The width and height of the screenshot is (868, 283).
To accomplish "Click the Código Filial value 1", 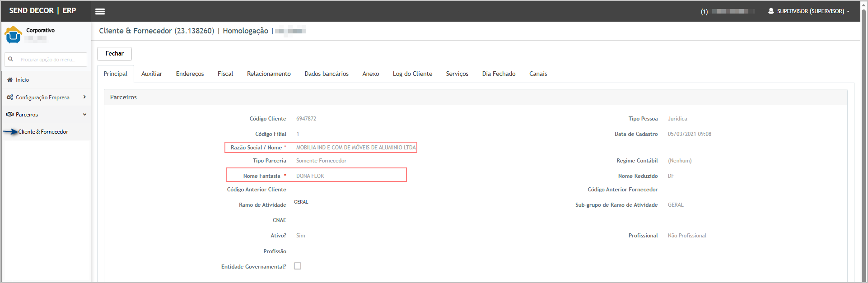I will 298,134.
